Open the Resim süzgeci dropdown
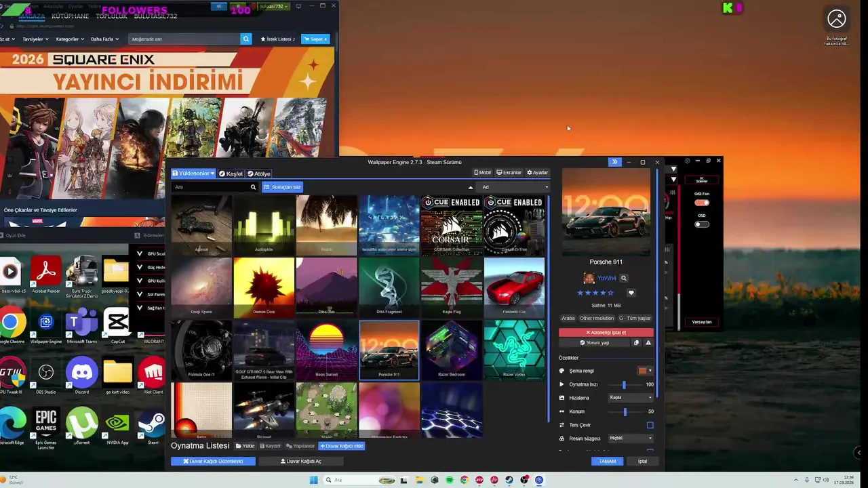 click(x=631, y=439)
